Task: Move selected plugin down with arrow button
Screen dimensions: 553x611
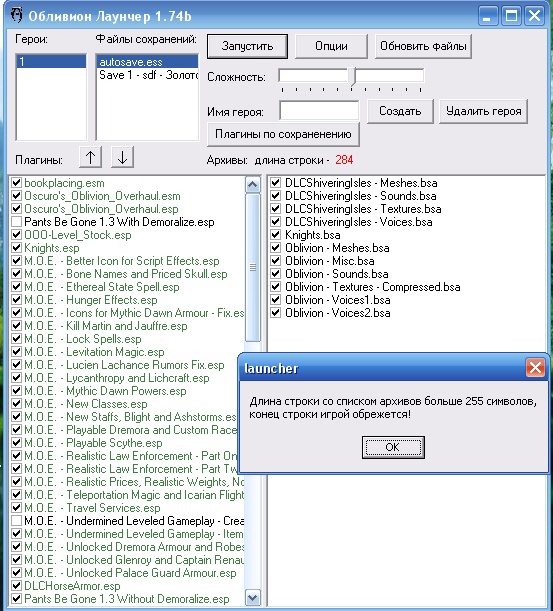Action: [122, 157]
